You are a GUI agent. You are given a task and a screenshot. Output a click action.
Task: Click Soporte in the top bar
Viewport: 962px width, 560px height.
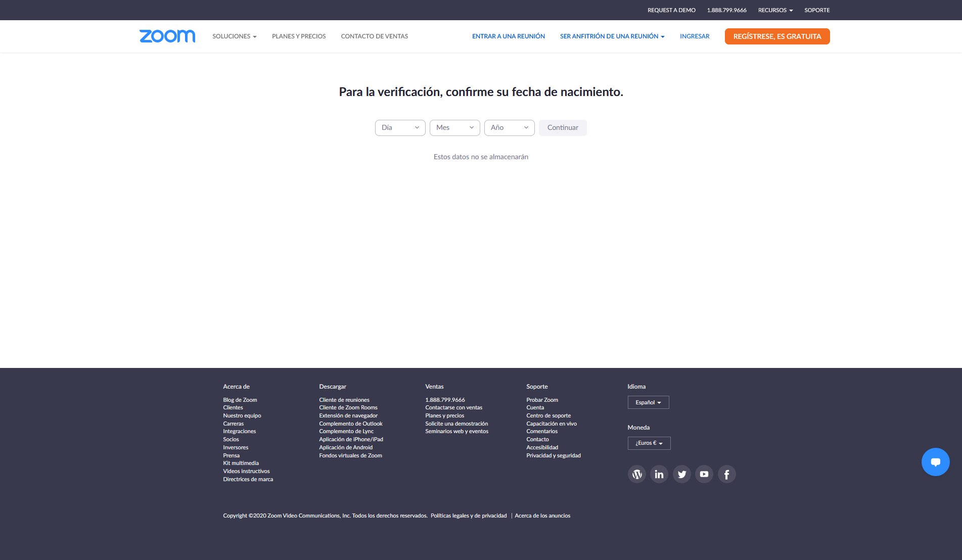pyautogui.click(x=817, y=10)
